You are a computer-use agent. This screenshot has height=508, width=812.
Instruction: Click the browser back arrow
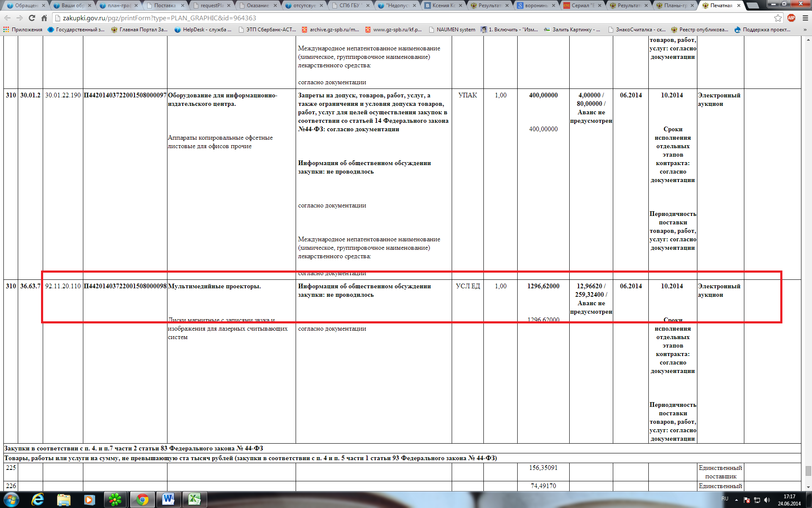7,18
